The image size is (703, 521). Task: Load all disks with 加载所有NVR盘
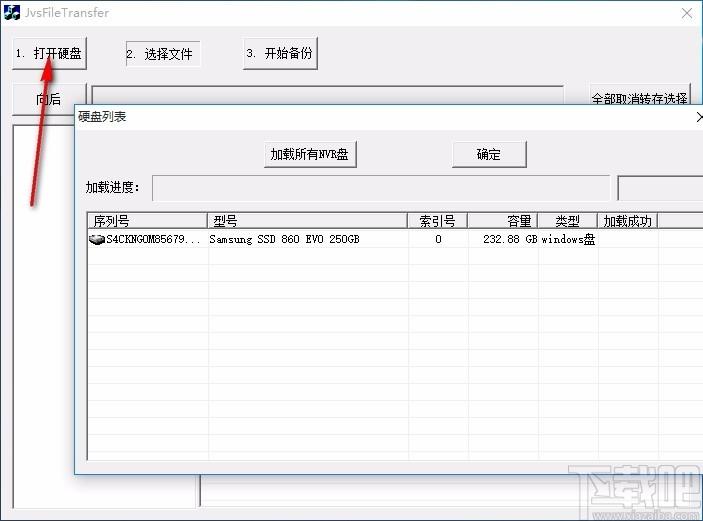(x=312, y=154)
